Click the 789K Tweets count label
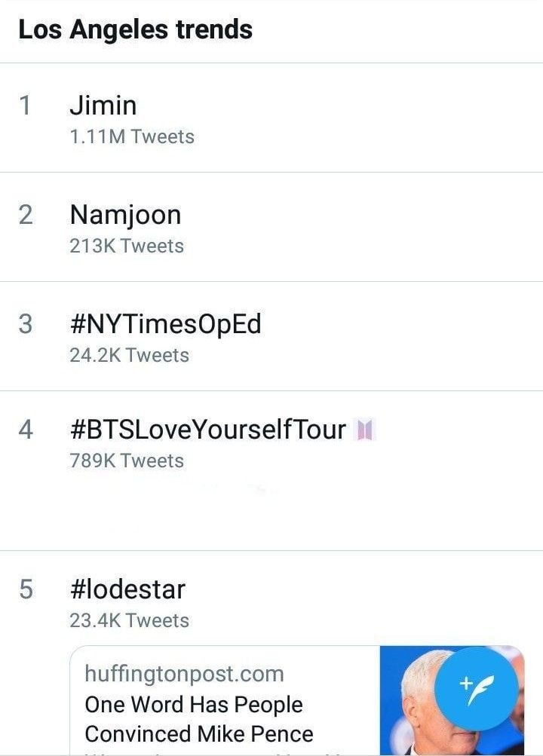Viewport: 543px width, 756px height. click(127, 461)
